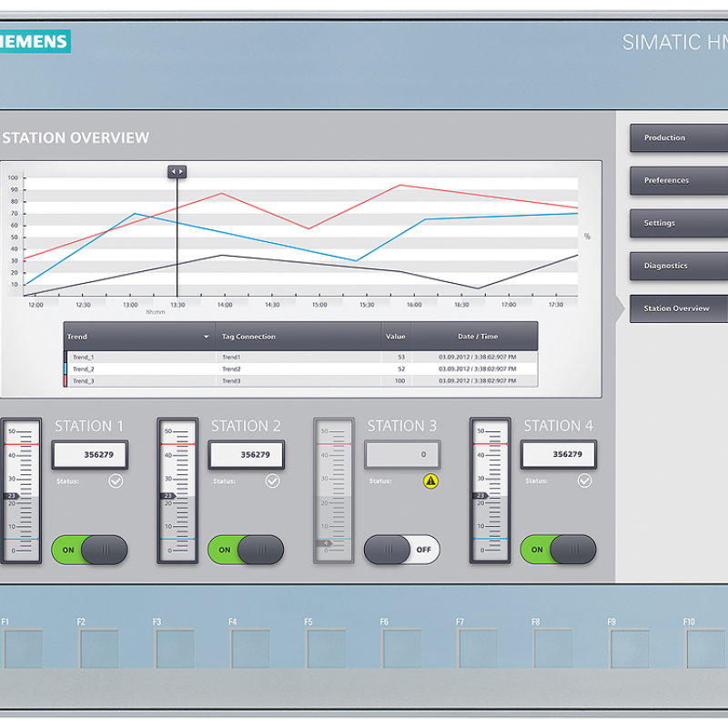Viewport: 728px width, 728px height.
Task: Click Station 4 status checkmark icon
Action: coord(585,480)
